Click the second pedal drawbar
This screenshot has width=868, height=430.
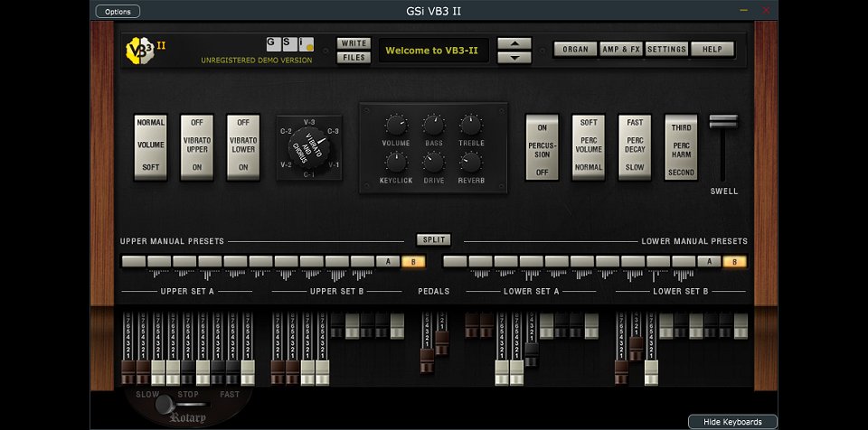(x=442, y=343)
